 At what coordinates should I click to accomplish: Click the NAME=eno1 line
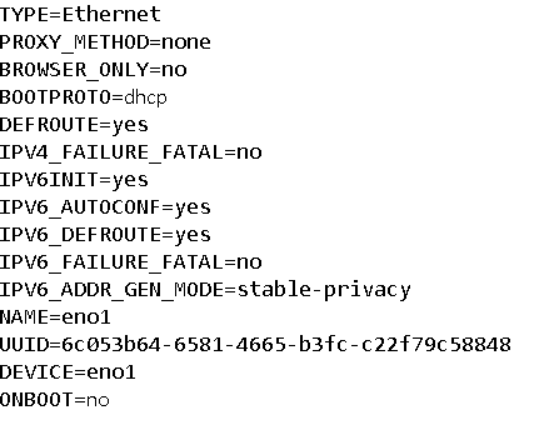coord(55,317)
